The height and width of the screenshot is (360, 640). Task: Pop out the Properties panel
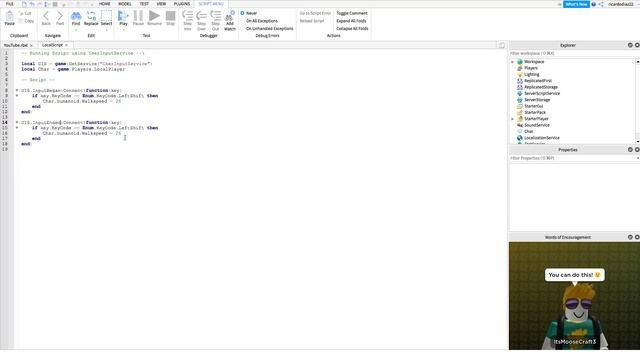click(630, 150)
